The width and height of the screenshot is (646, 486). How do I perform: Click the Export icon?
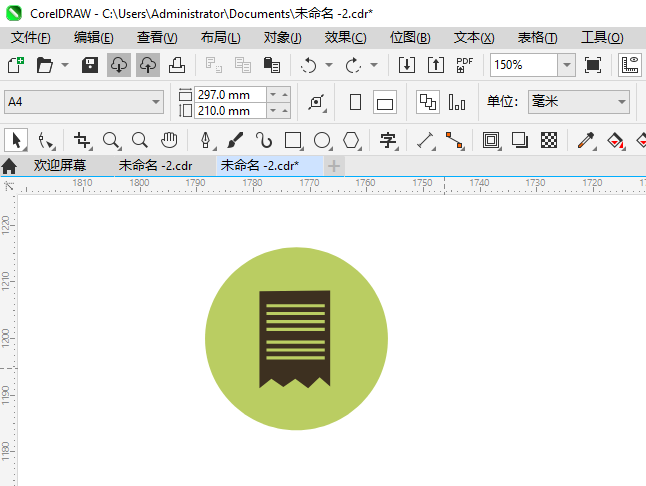tap(435, 65)
